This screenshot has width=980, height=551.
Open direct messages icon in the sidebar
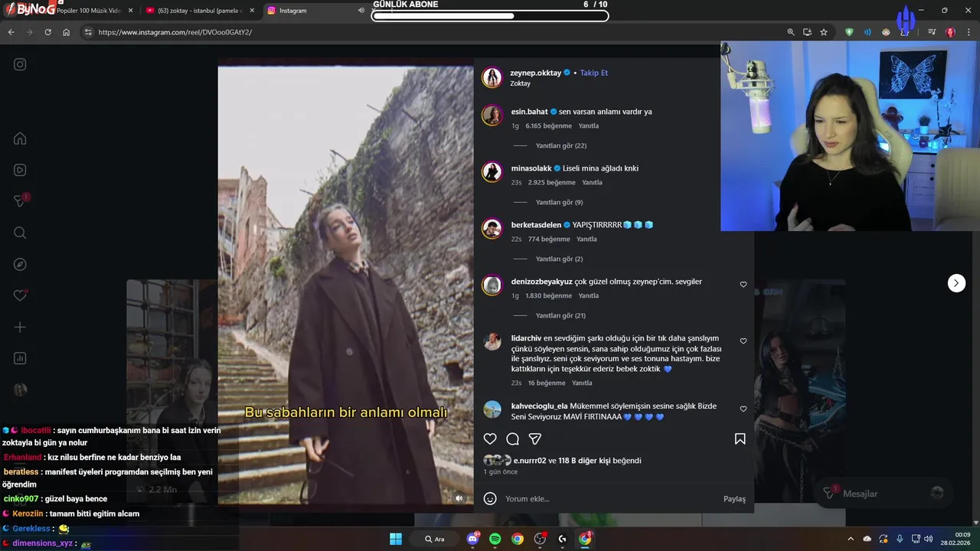coord(20,201)
